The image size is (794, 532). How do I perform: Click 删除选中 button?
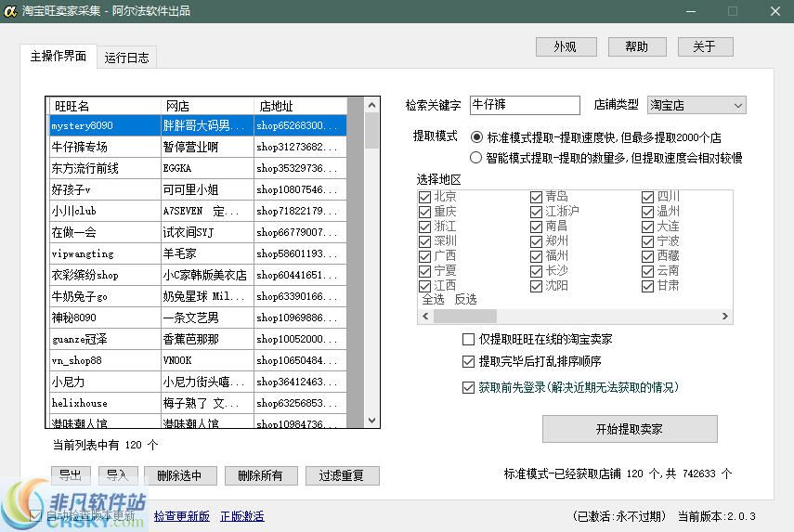pos(180,475)
